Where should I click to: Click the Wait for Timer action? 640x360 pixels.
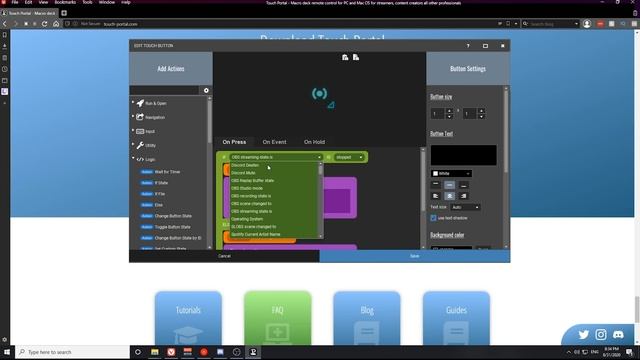click(x=167, y=172)
